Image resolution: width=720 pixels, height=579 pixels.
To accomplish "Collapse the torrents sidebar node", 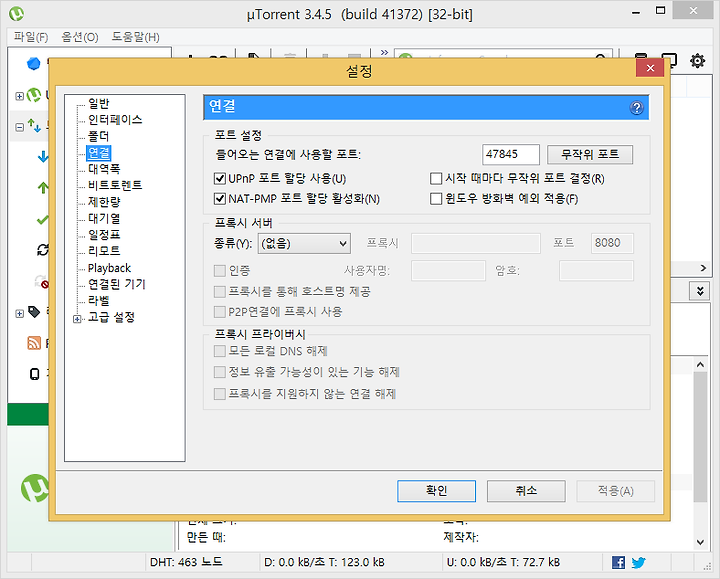I will (x=19, y=127).
